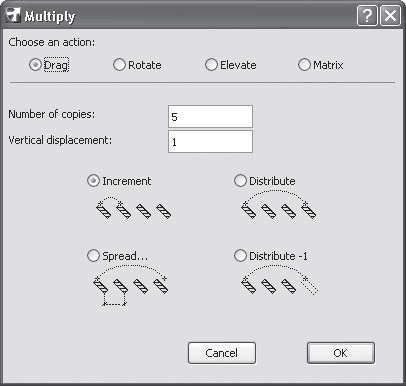Click the Spread illustration icon
Viewport: 406px width, 386px height.
(131, 285)
